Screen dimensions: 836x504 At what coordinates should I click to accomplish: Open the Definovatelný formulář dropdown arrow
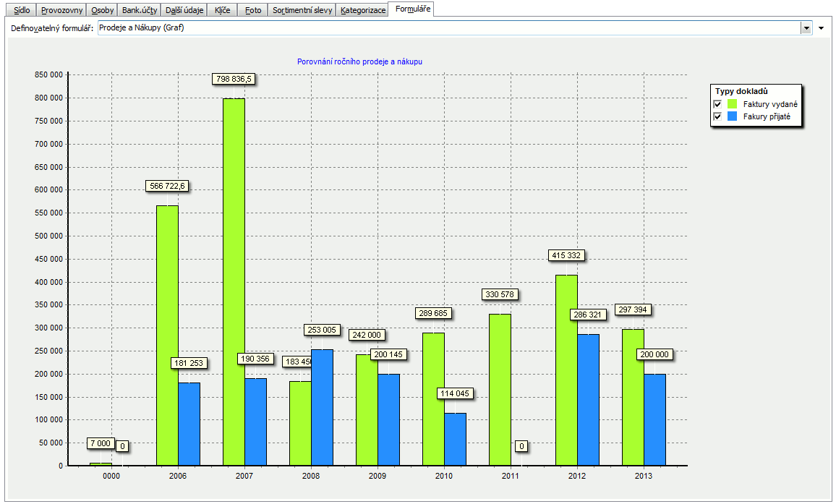pyautogui.click(x=806, y=28)
